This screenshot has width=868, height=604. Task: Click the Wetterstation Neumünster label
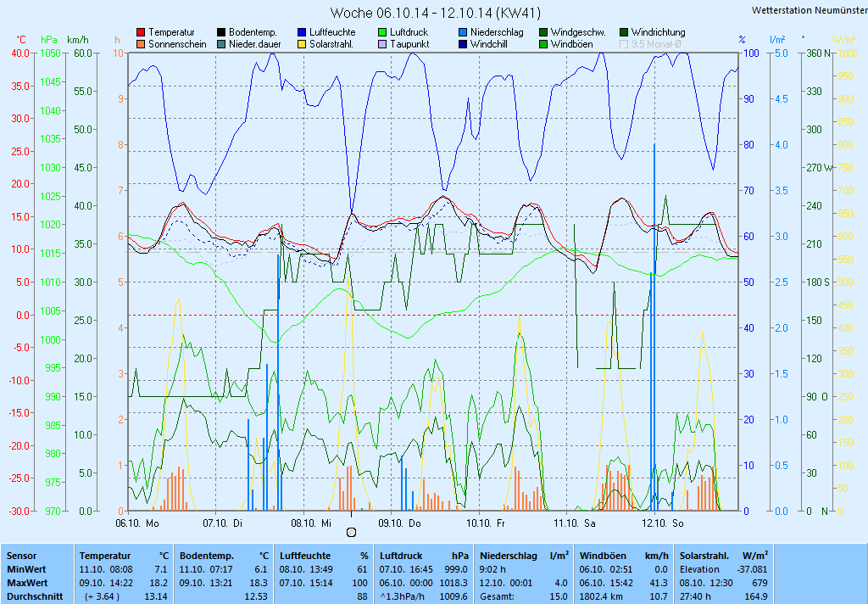coord(810,10)
